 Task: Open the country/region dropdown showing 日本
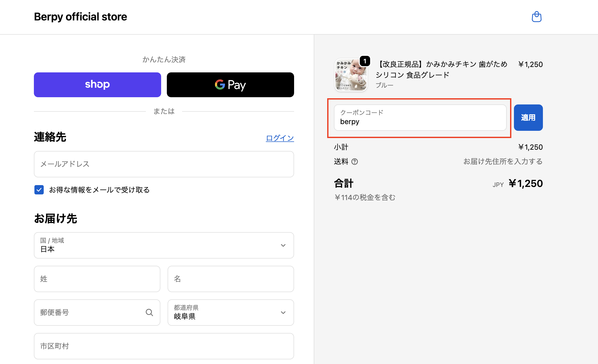[x=164, y=245]
